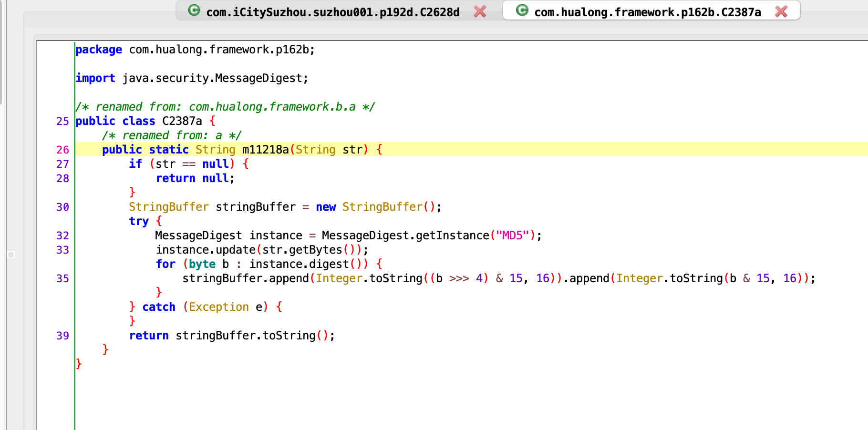Switch to the com.iCitySuzhou.suzhou001.p192d.C2628d tab
Viewport: 868px width, 430px height.
click(333, 11)
